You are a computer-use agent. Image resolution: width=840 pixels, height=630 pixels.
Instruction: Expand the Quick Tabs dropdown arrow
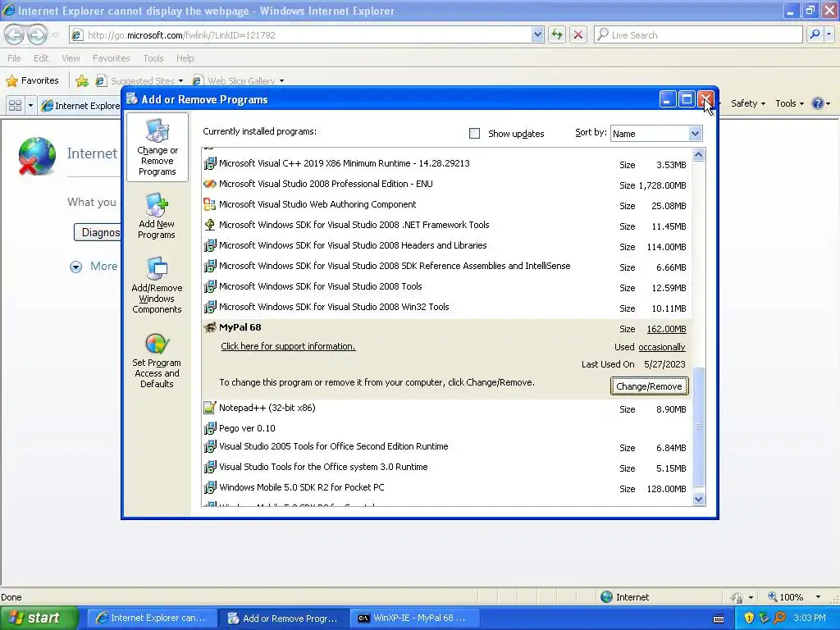pos(30,105)
